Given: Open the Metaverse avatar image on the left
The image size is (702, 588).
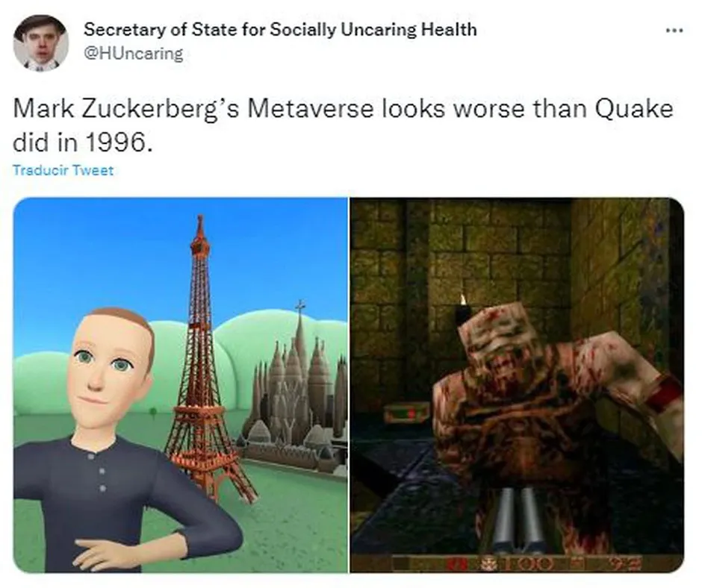Looking at the screenshot, I should click(x=181, y=385).
